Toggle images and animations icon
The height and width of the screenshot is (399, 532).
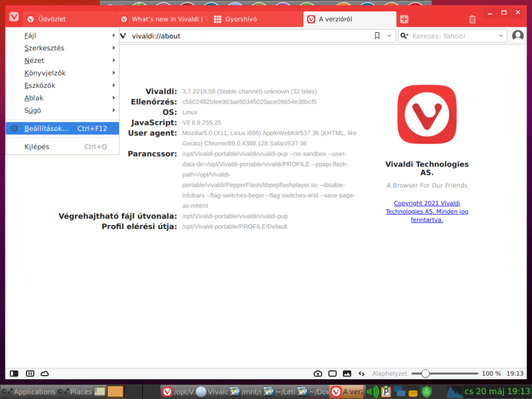(347, 373)
